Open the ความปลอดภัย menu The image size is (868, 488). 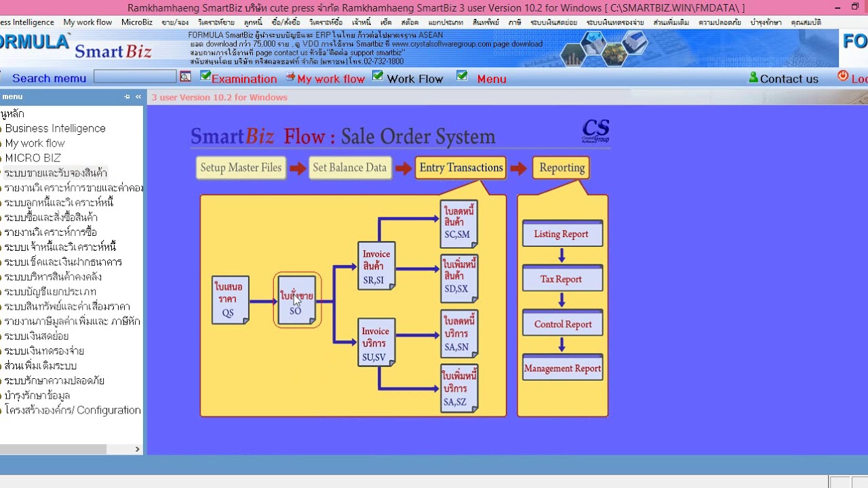(x=720, y=22)
